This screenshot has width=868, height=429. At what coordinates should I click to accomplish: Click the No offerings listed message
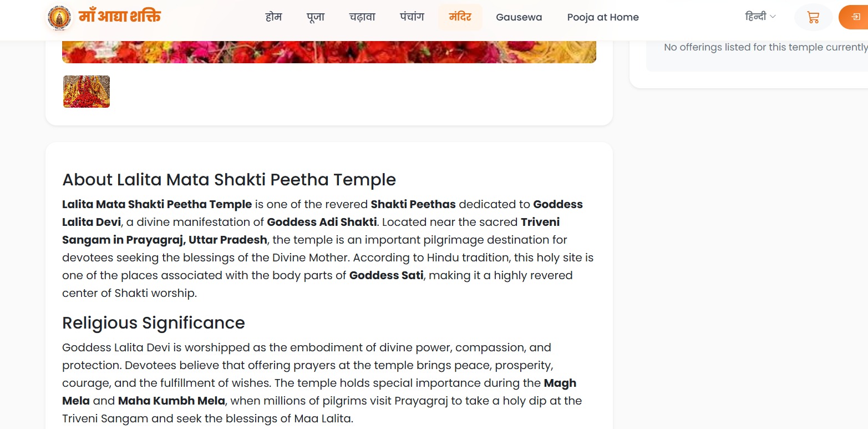[765, 47]
